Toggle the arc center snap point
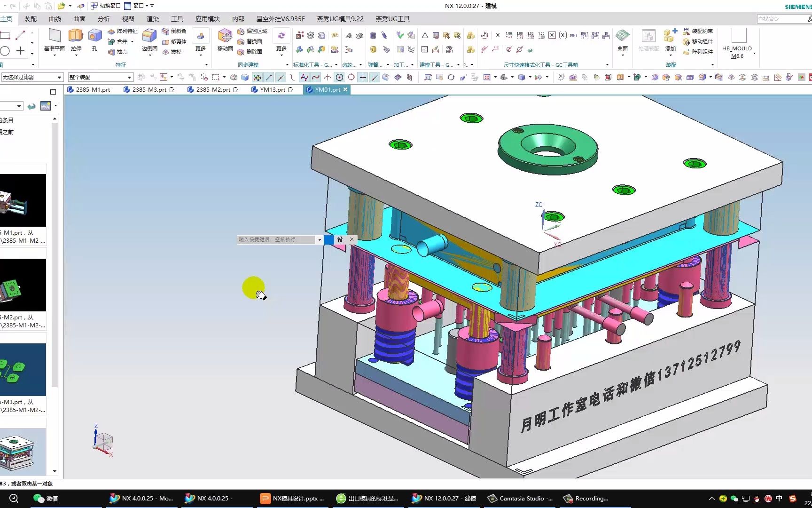Screen dimensions: 812x508 coord(339,78)
